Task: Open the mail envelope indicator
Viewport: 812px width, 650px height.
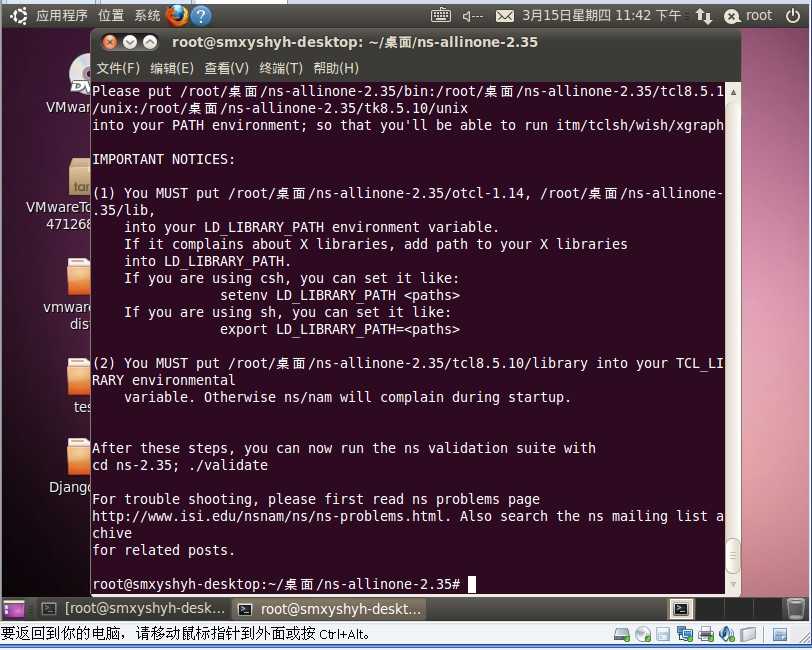Action: [x=504, y=17]
